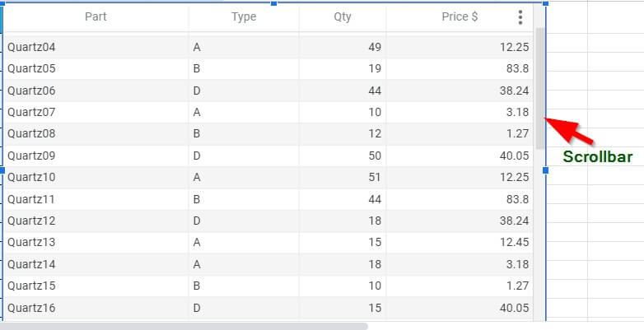Sort by the Type column header
The width and height of the screenshot is (644, 330).
pos(244,17)
